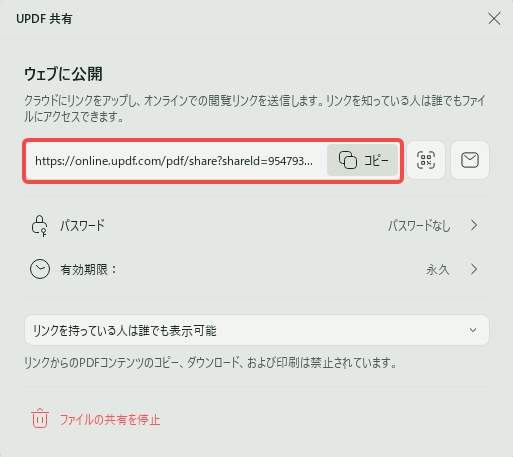Image resolution: width=513 pixels, height=457 pixels.
Task: Click the trash icon for stop sharing
Action: 40,418
